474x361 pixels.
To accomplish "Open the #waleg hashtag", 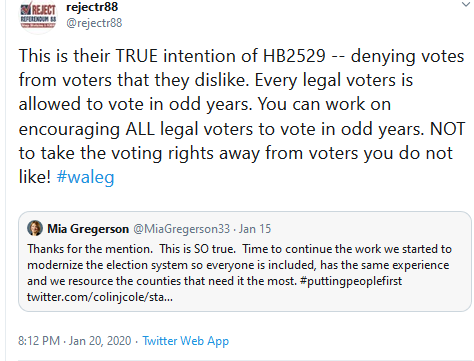I will [85, 177].
